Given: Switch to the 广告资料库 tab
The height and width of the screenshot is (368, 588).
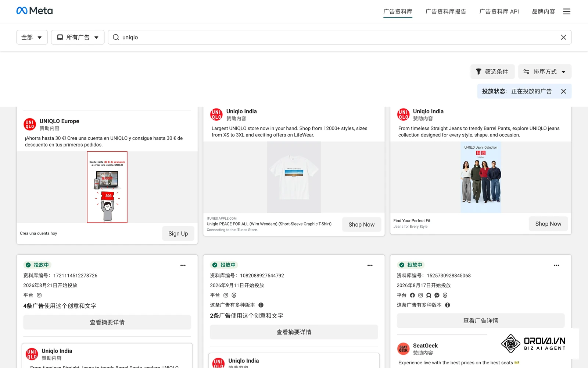Looking at the screenshot, I should point(398,11).
